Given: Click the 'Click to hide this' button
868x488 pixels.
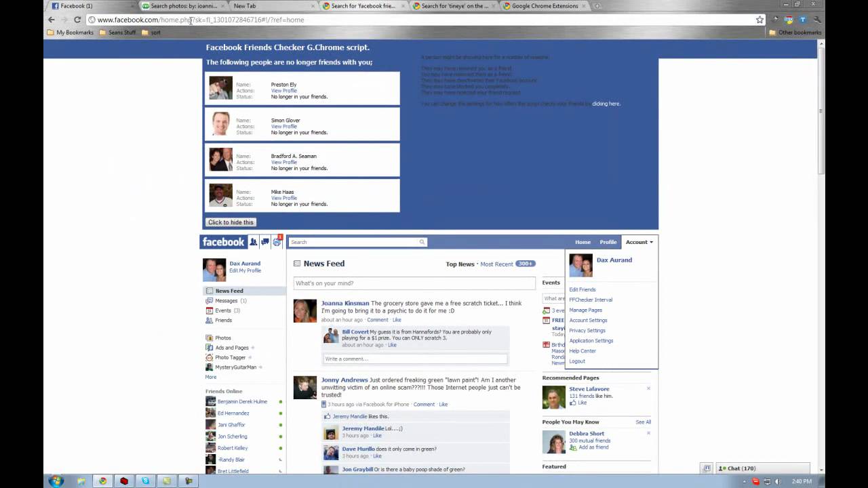Looking at the screenshot, I should click(x=231, y=222).
